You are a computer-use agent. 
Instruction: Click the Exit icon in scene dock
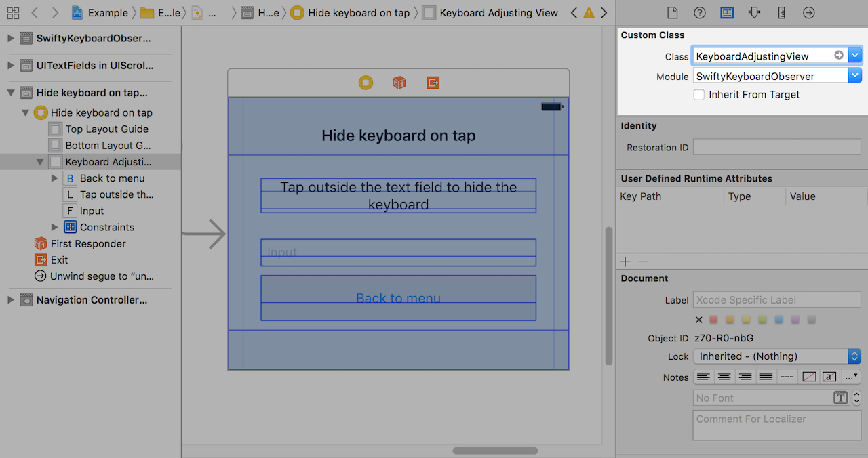pos(433,83)
